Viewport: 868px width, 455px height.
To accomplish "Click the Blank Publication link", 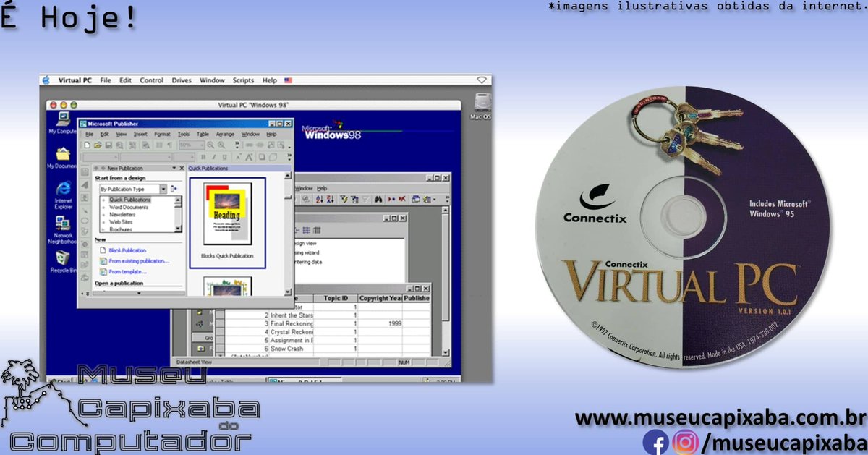I will (x=127, y=250).
